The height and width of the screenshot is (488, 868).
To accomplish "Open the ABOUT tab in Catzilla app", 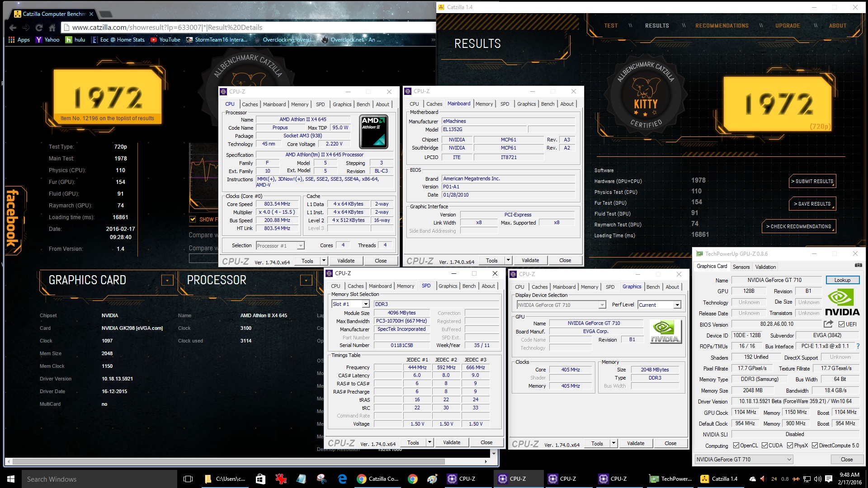I will pos(837,26).
